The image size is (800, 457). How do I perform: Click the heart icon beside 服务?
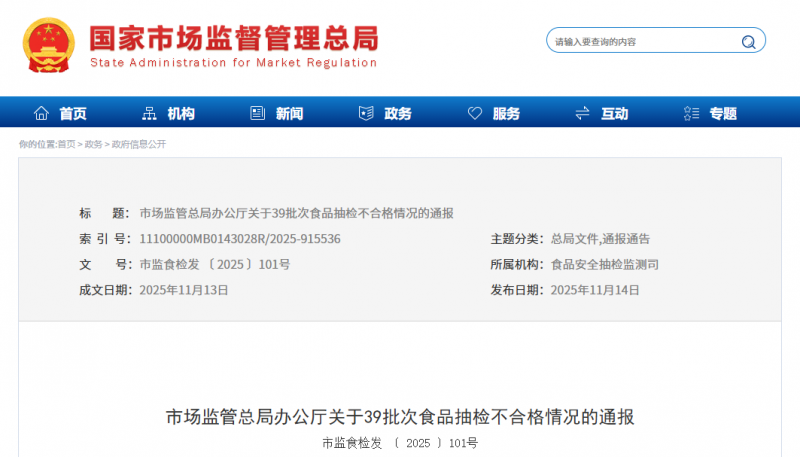tap(475, 113)
